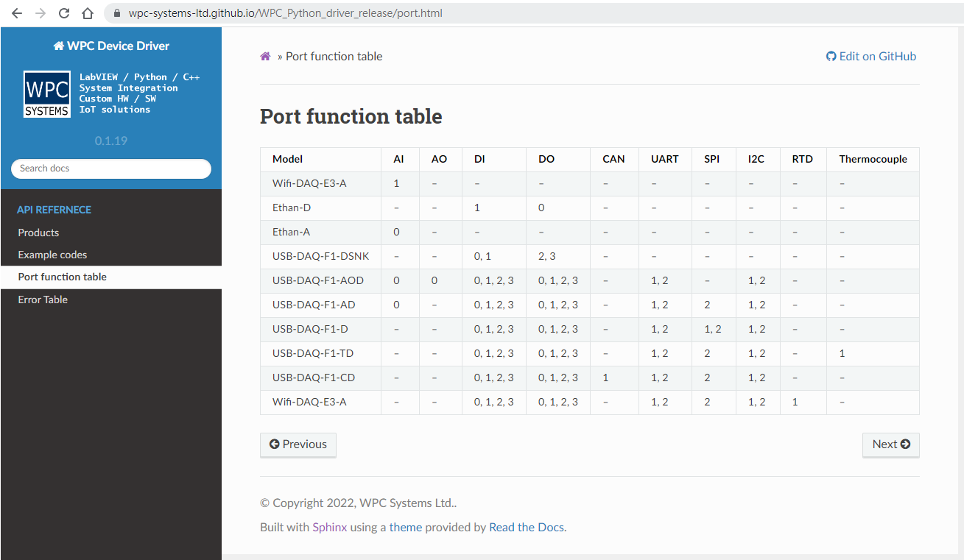This screenshot has width=964, height=560.
Task: Click the API REFERNECE sidebar caption
Action: (54, 210)
